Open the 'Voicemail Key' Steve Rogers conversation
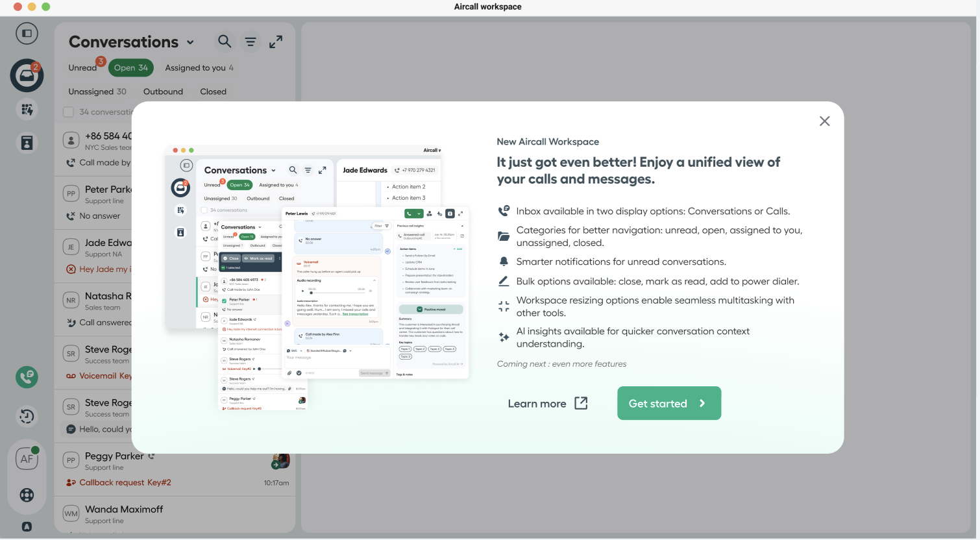The image size is (980, 540). [93, 363]
